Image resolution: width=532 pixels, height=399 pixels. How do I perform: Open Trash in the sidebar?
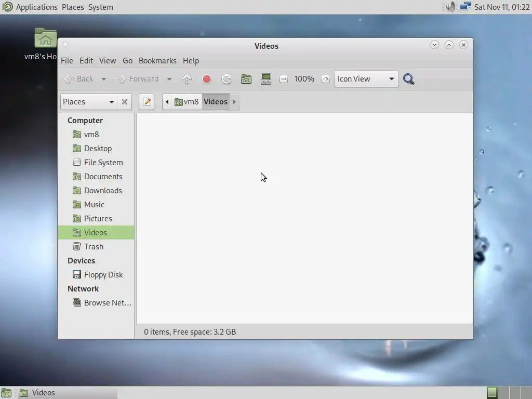96,247
